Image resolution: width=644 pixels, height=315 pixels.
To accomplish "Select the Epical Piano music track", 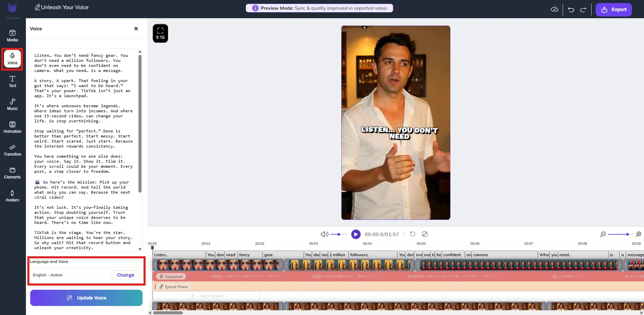I will coord(174,287).
